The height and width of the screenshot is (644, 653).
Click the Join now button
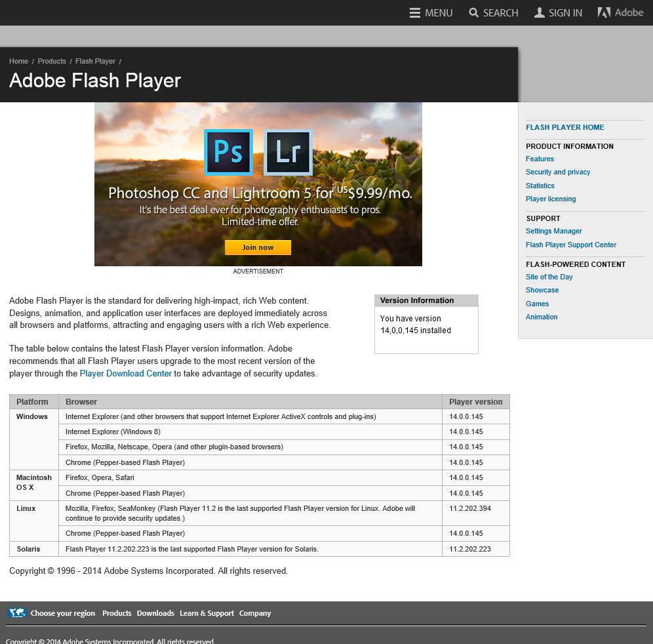point(258,247)
